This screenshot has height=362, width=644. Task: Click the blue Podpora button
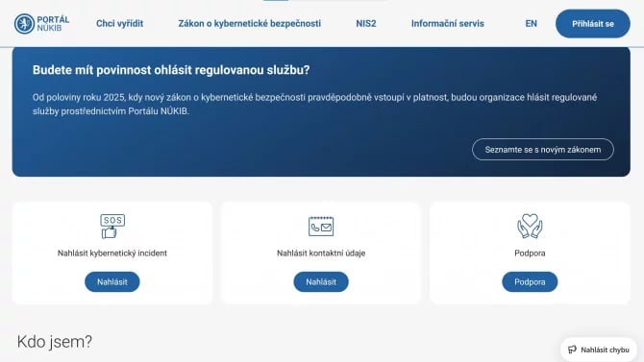530,282
